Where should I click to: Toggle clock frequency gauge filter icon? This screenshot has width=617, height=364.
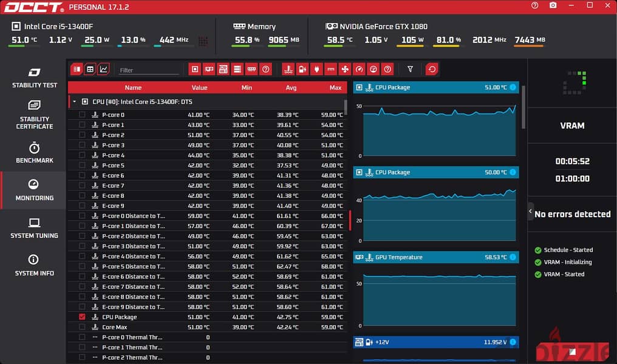click(x=360, y=69)
